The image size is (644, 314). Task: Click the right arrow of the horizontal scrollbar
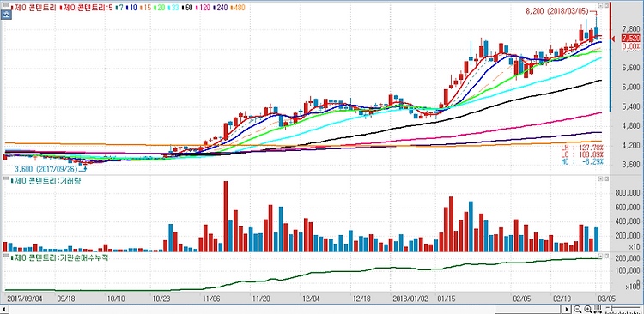point(567,310)
